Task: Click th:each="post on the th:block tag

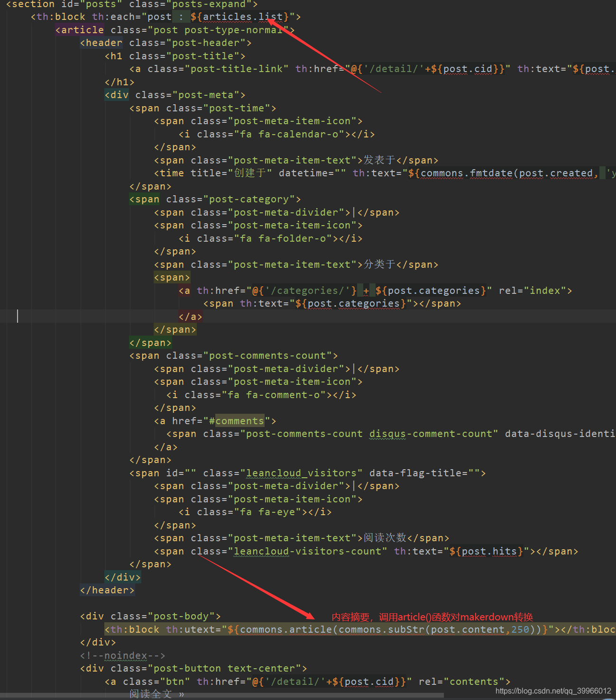Action: [132, 17]
